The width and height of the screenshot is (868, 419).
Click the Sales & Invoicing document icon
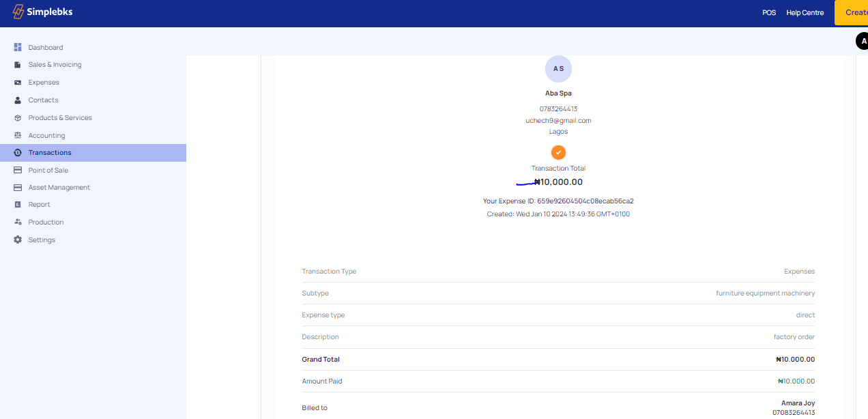pos(18,65)
